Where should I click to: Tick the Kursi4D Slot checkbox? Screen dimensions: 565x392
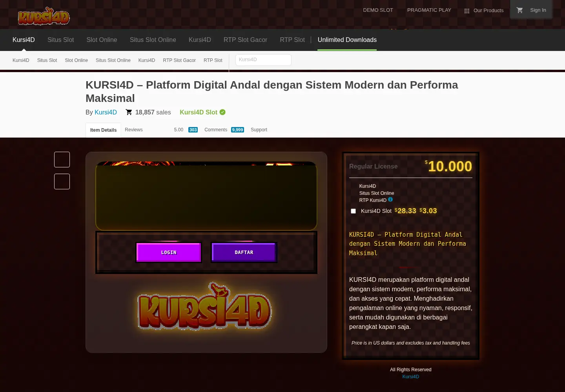pyautogui.click(x=353, y=211)
